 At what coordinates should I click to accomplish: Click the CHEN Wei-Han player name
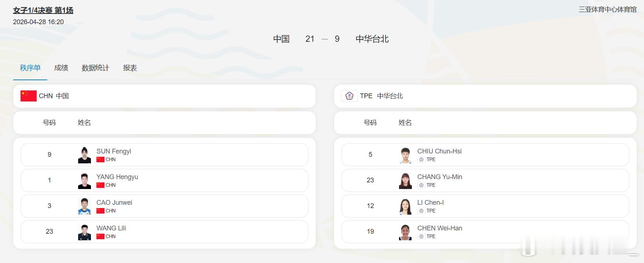pyautogui.click(x=439, y=228)
